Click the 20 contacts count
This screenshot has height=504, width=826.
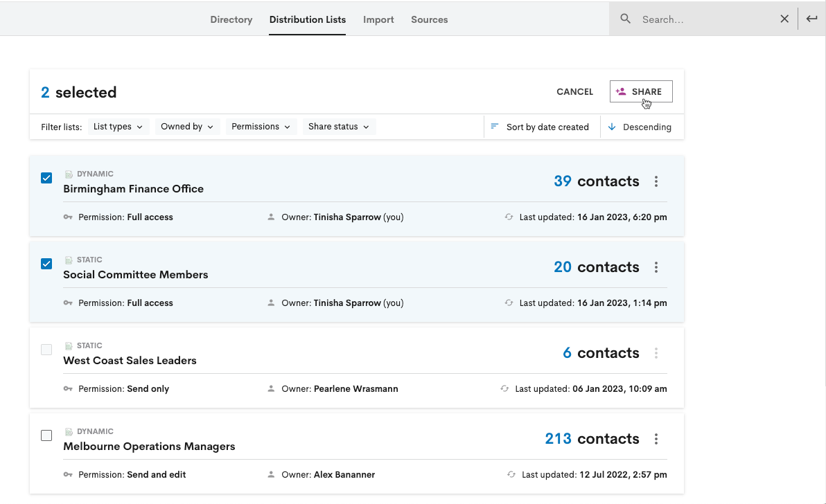point(597,267)
